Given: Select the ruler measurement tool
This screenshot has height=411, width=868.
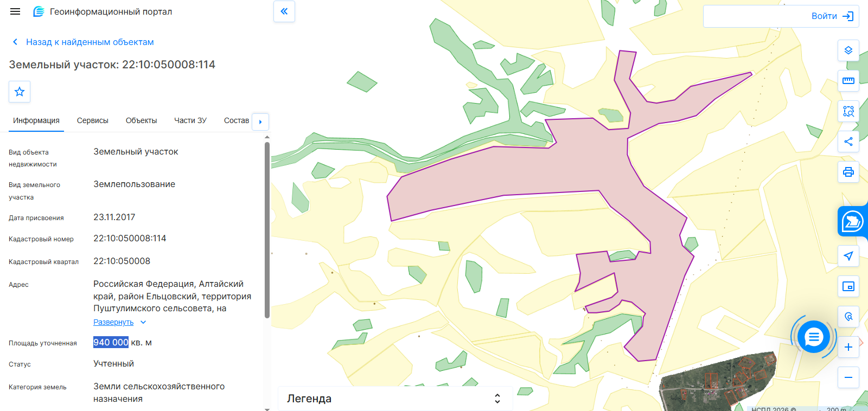Looking at the screenshot, I should click(848, 81).
